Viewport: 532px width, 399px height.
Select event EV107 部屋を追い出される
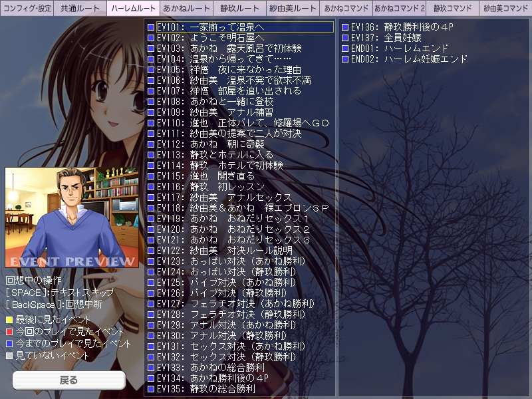tap(229, 91)
